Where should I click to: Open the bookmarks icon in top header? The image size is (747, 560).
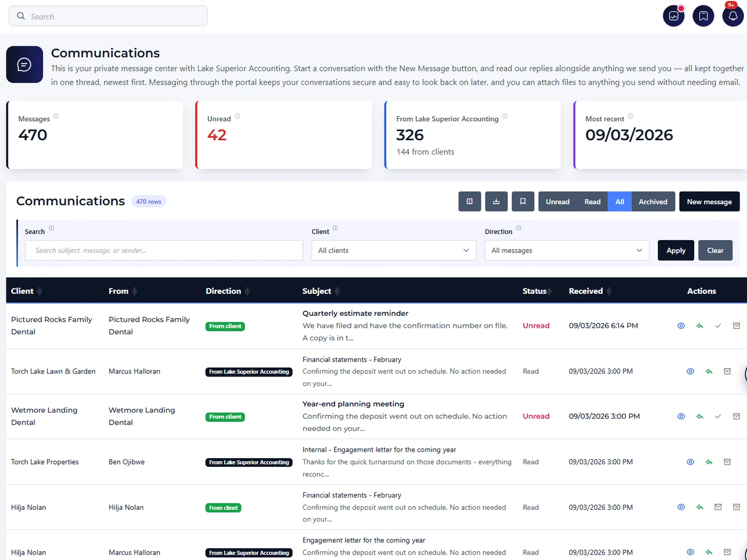point(703,16)
